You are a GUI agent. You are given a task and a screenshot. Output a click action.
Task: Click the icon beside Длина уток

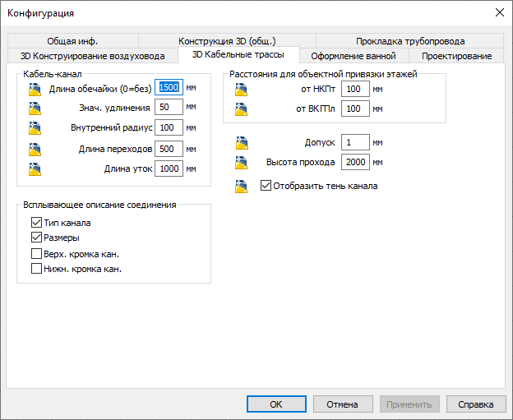[x=35, y=169]
